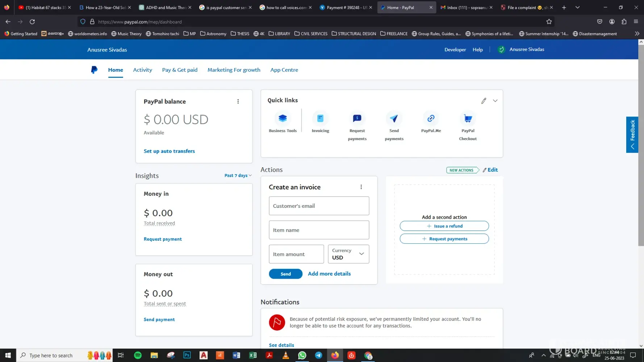This screenshot has height=362, width=644.
Task: Open PayPal balance three-dot options menu
Action: (x=238, y=102)
